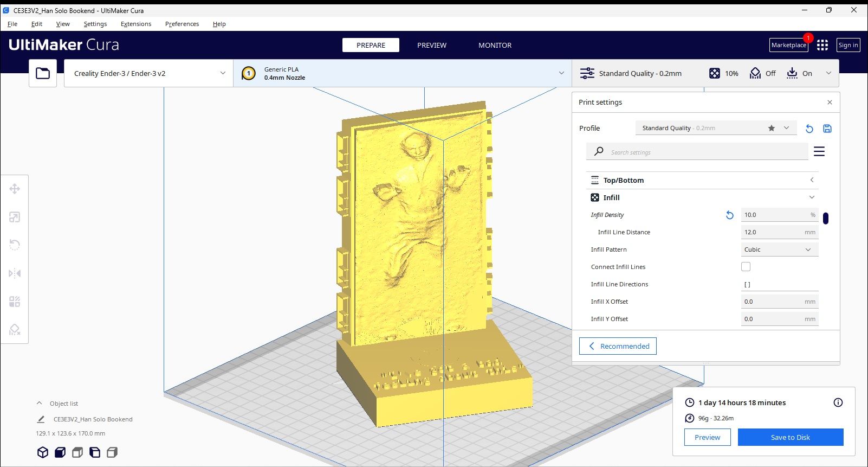Switch to top view icon
This screenshot has height=467, width=868.
77,452
